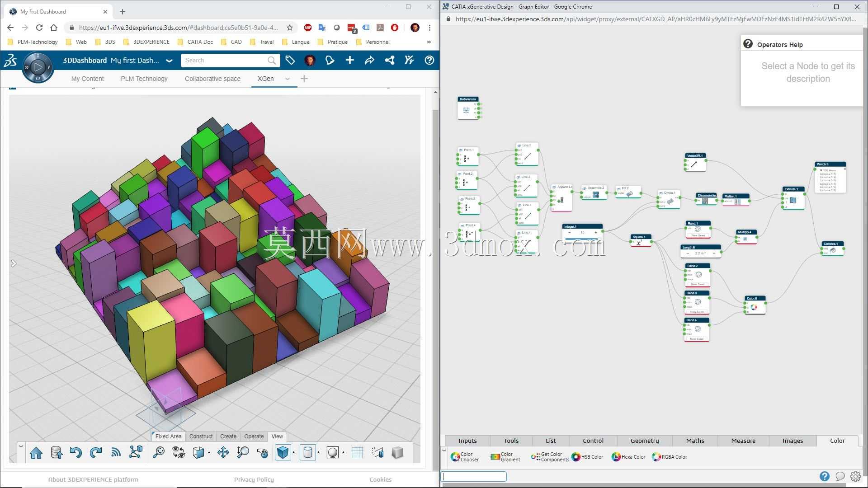
Task: Open the Collaborative space dashboard tab
Action: (212, 79)
